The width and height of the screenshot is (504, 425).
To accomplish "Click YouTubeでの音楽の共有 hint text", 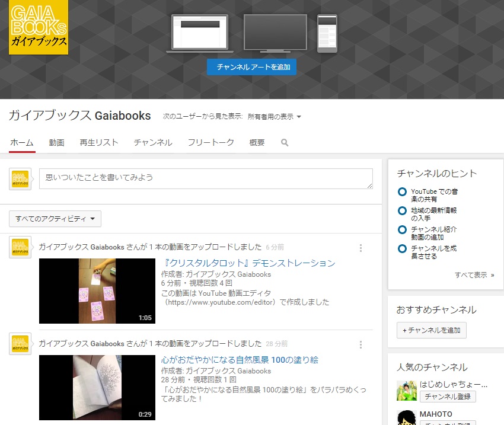I will pos(434,196).
